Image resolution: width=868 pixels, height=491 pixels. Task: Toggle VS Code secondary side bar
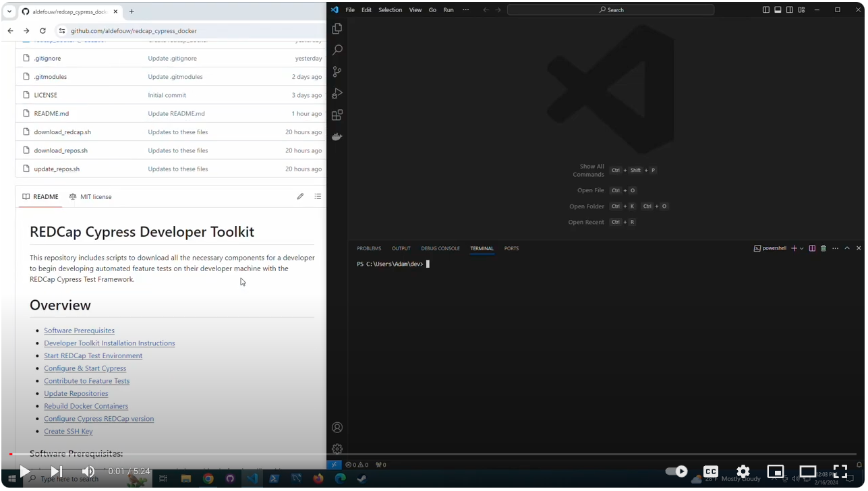tap(790, 10)
